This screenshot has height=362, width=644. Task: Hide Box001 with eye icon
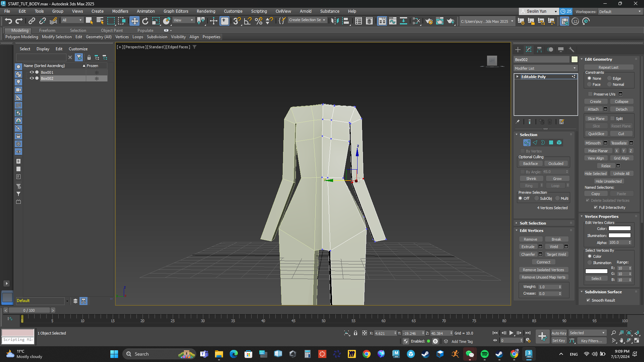[32, 72]
